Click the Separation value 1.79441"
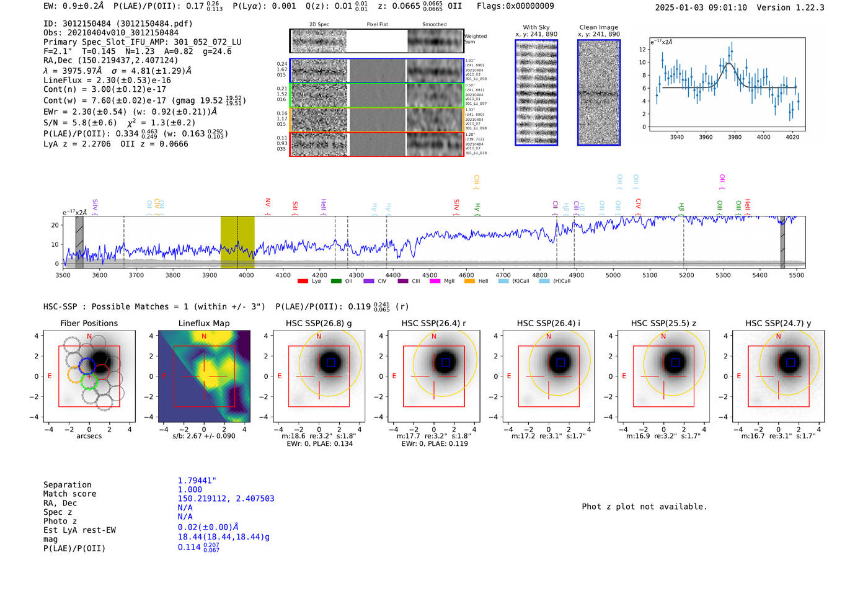868x591 pixels. (x=197, y=481)
